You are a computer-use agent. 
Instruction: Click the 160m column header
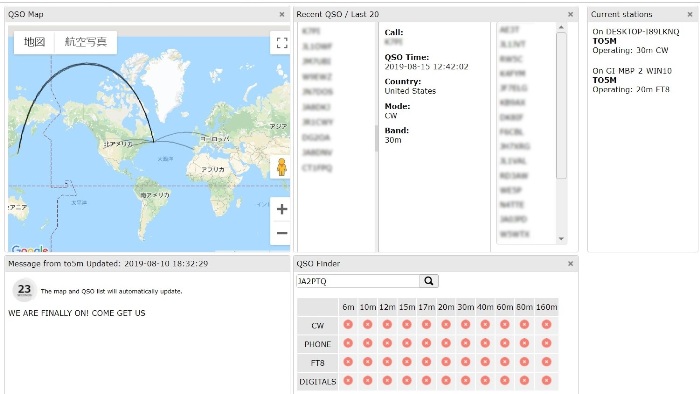546,307
